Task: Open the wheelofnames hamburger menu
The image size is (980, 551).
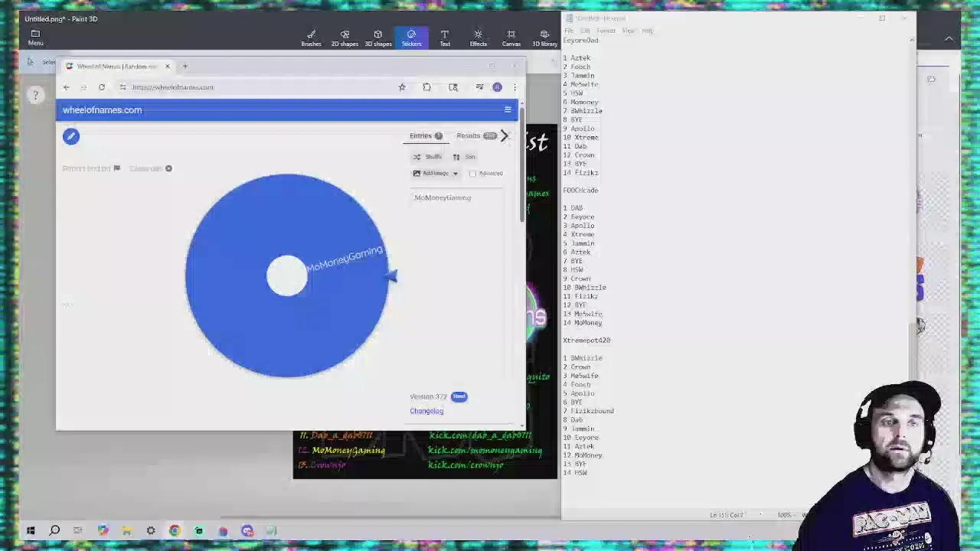Action: click(x=508, y=109)
